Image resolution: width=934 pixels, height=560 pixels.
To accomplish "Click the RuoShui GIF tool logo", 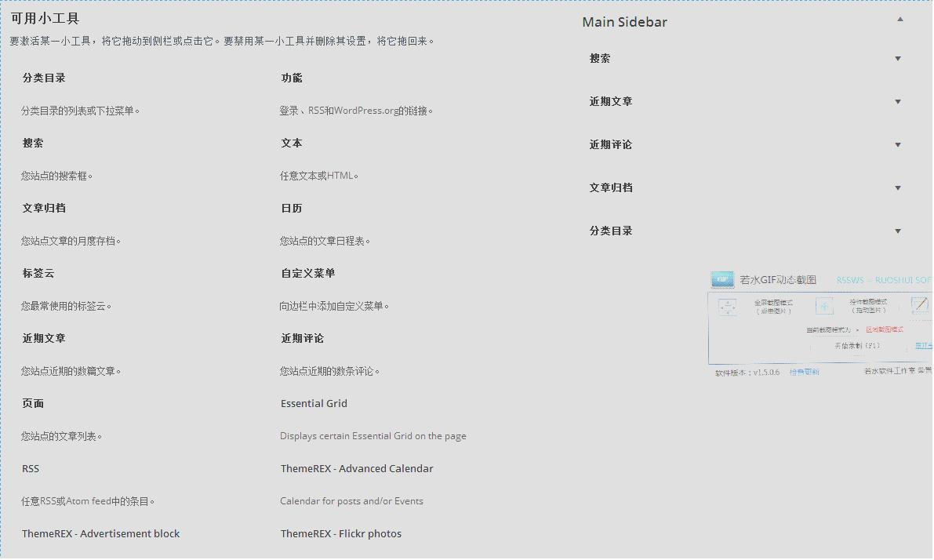I will pos(722,279).
